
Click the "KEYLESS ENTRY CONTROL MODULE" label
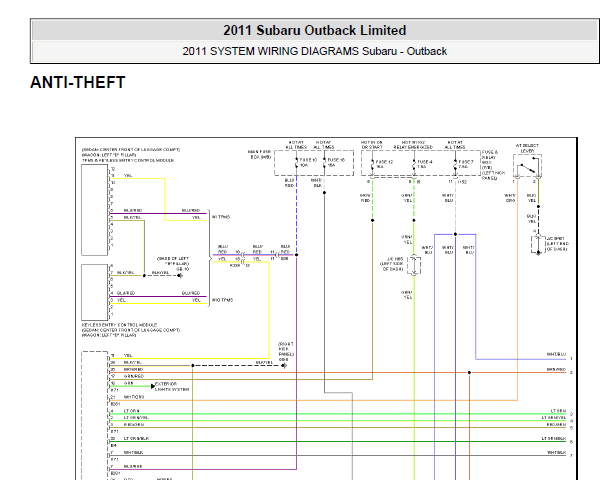pyautogui.click(x=119, y=325)
